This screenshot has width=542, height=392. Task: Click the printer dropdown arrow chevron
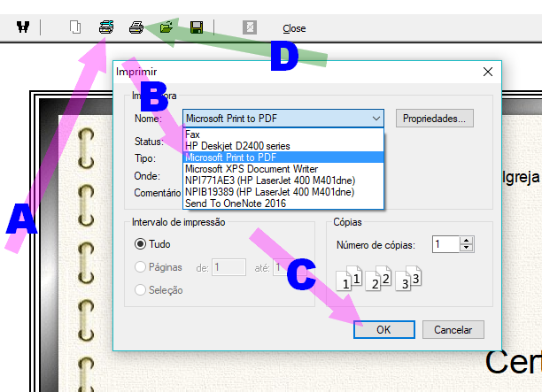point(376,119)
